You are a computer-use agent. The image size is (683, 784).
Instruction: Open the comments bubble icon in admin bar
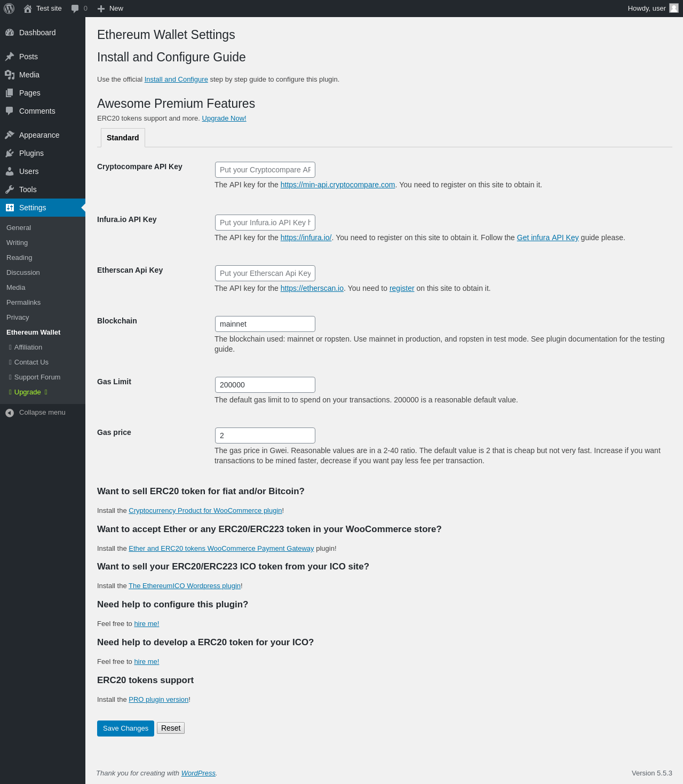pyautogui.click(x=75, y=9)
